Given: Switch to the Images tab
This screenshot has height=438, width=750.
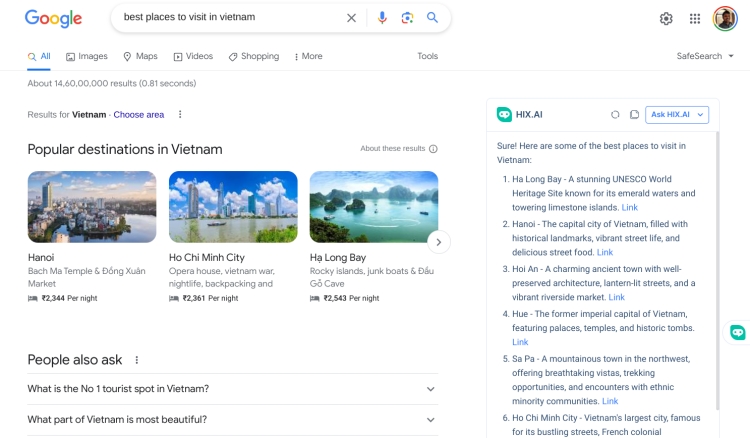Looking at the screenshot, I should coord(87,56).
